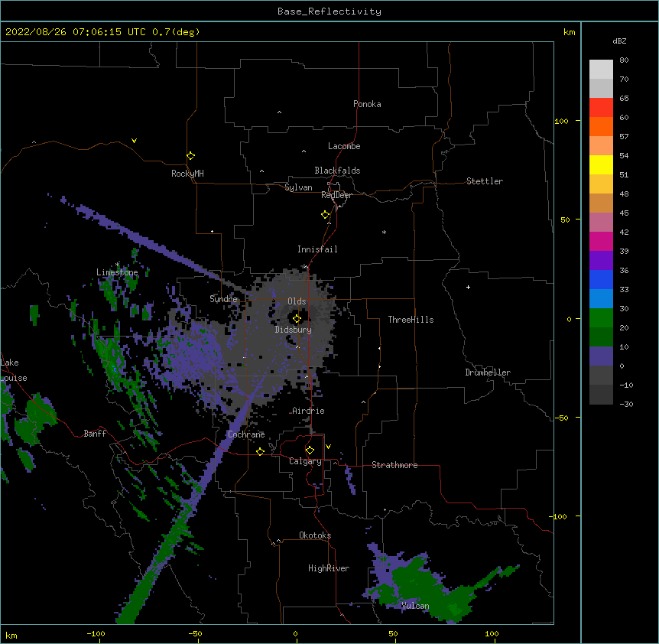Click the Base_Reflectivity title text
This screenshot has height=644, width=659.
pyautogui.click(x=329, y=11)
